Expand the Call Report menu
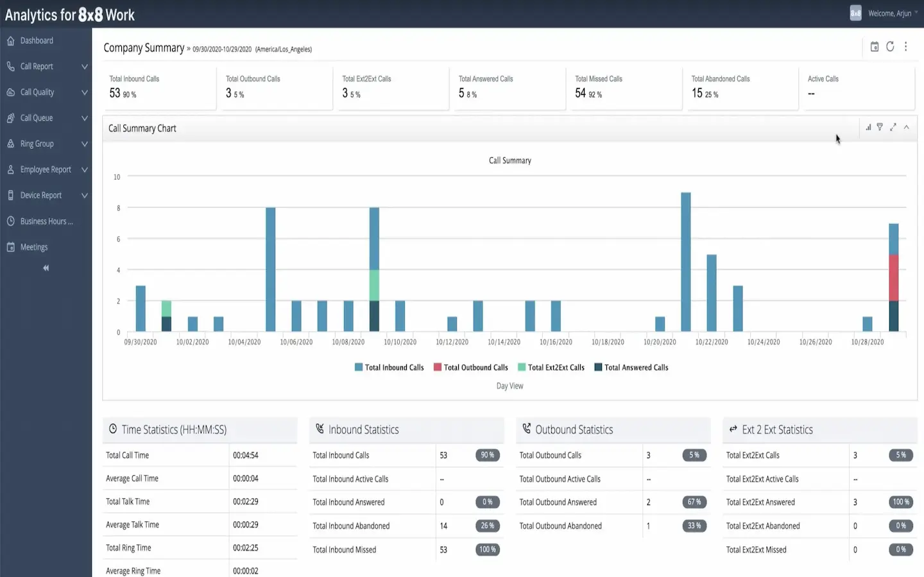Image resolution: width=924 pixels, height=577 pixels. (x=37, y=66)
